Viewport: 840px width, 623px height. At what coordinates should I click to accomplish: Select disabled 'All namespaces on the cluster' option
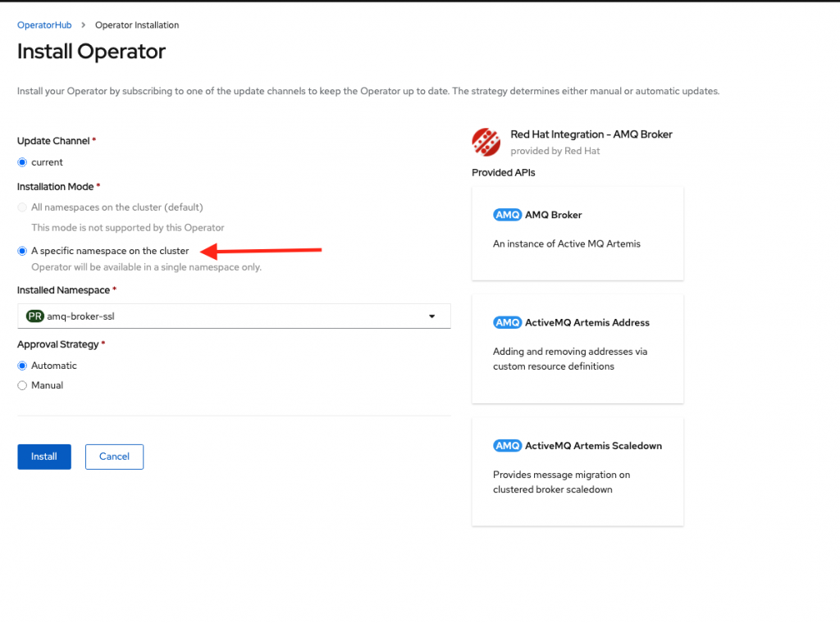point(22,207)
